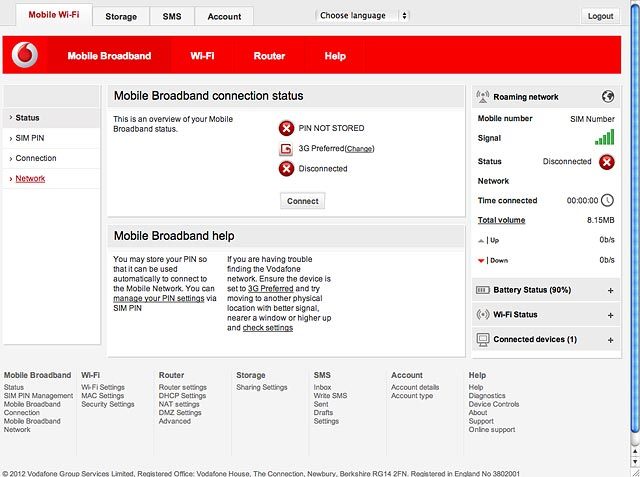Viewport: 640px width, 477px height.
Task: Switch to the SMS tab
Action: tap(172, 17)
